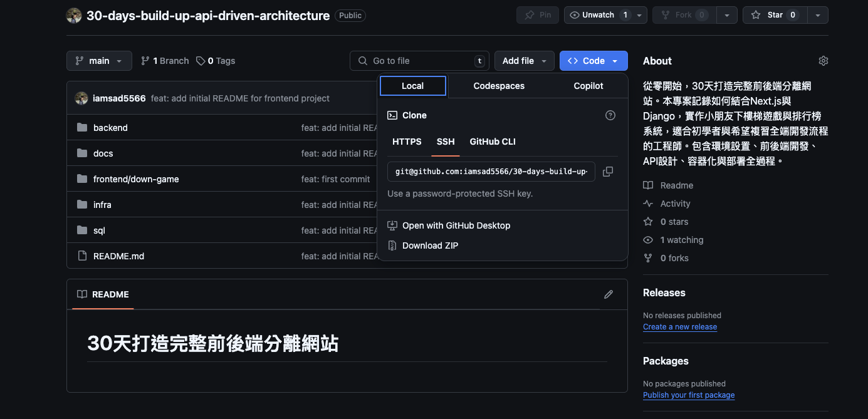This screenshot has height=419, width=868.
Task: Switch to the Copilot tab
Action: 588,86
